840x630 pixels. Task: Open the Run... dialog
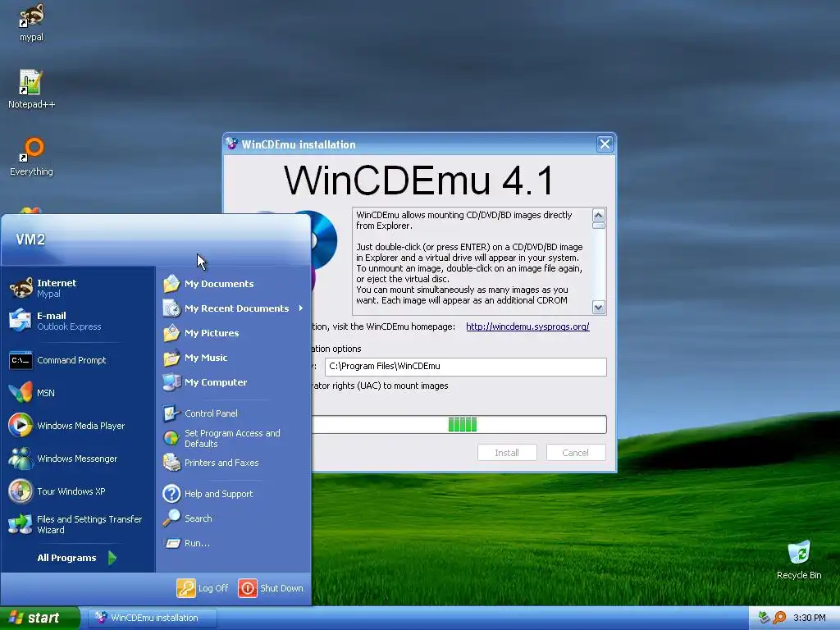click(x=234, y=543)
